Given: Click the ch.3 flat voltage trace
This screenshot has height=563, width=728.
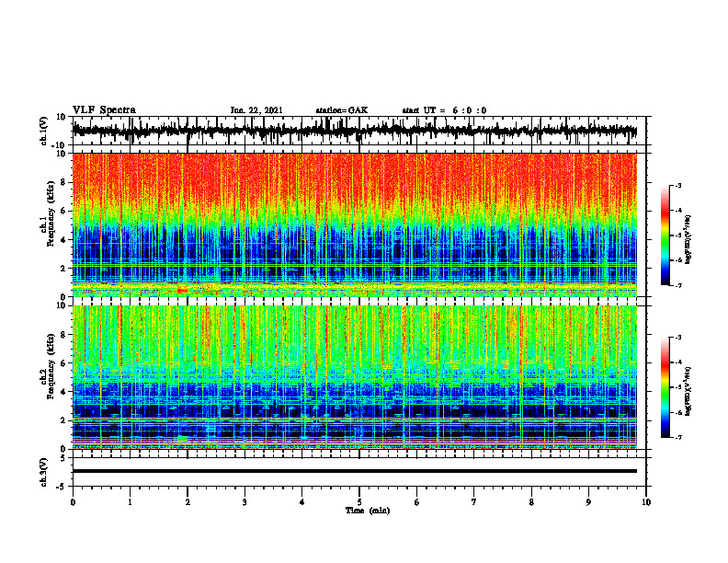Looking at the screenshot, I should pyautogui.click(x=354, y=471).
